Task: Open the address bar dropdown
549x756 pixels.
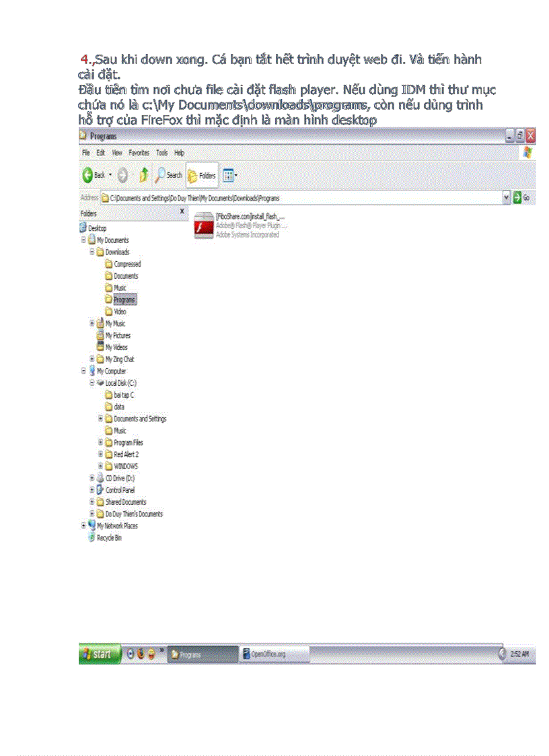Action: (x=506, y=197)
